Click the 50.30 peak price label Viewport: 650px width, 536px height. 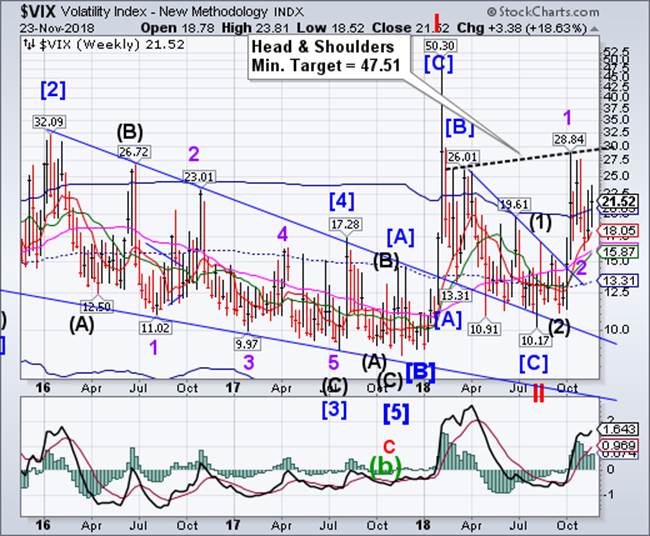click(440, 46)
